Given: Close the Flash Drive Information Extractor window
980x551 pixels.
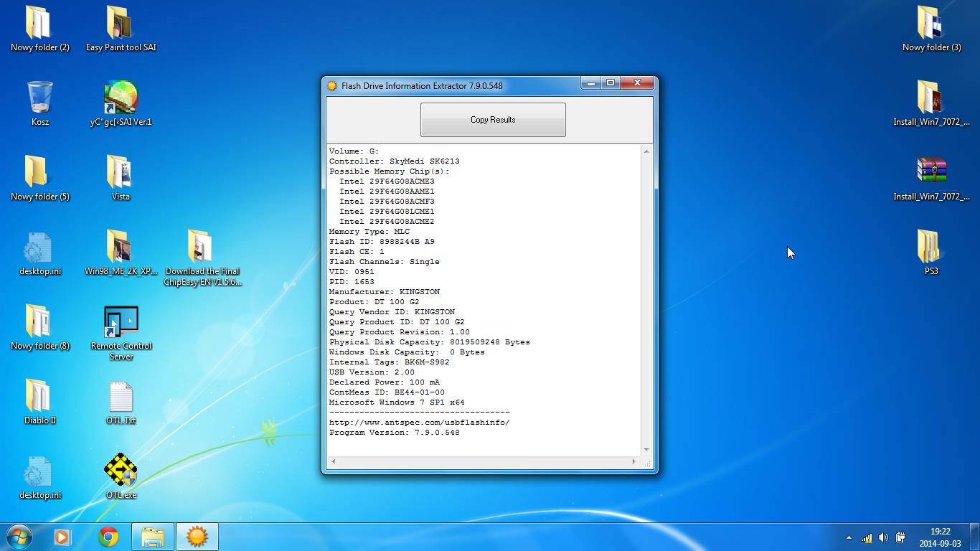Looking at the screenshot, I should click(x=637, y=83).
